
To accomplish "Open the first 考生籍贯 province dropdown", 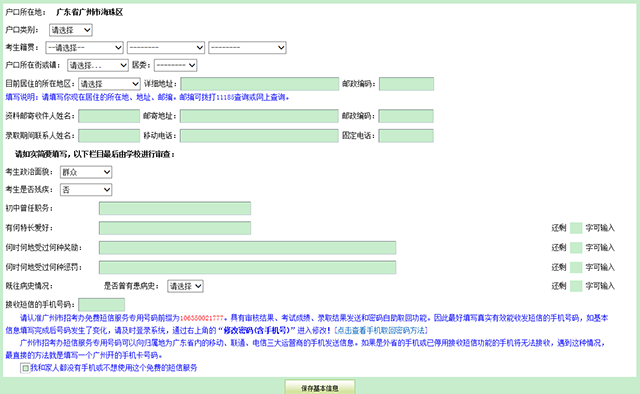I will [x=84, y=48].
